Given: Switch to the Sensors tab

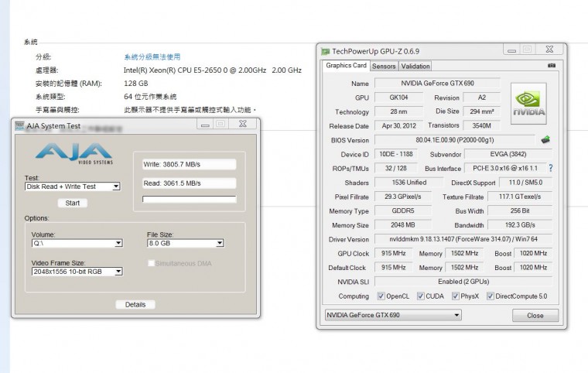Looking at the screenshot, I should [x=384, y=67].
